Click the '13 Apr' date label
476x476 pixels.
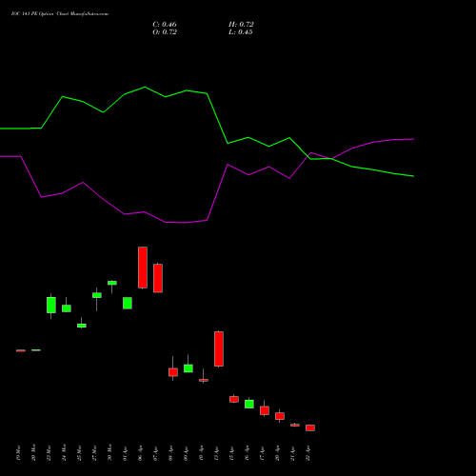pyautogui.click(x=216, y=453)
